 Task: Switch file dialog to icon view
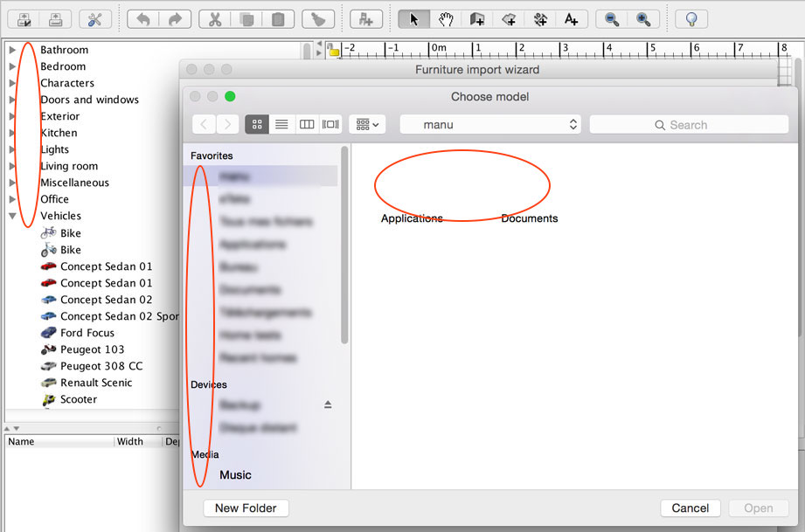pos(257,124)
